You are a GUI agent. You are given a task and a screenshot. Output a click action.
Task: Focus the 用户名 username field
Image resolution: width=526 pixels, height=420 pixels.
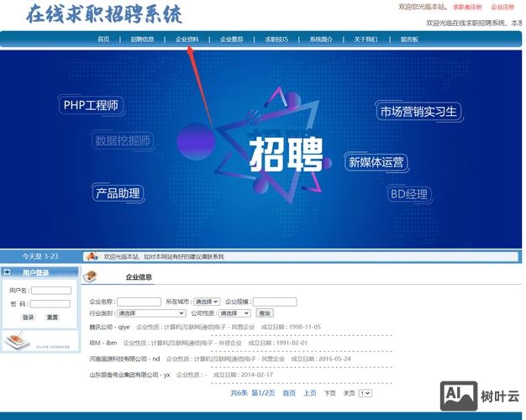click(51, 291)
